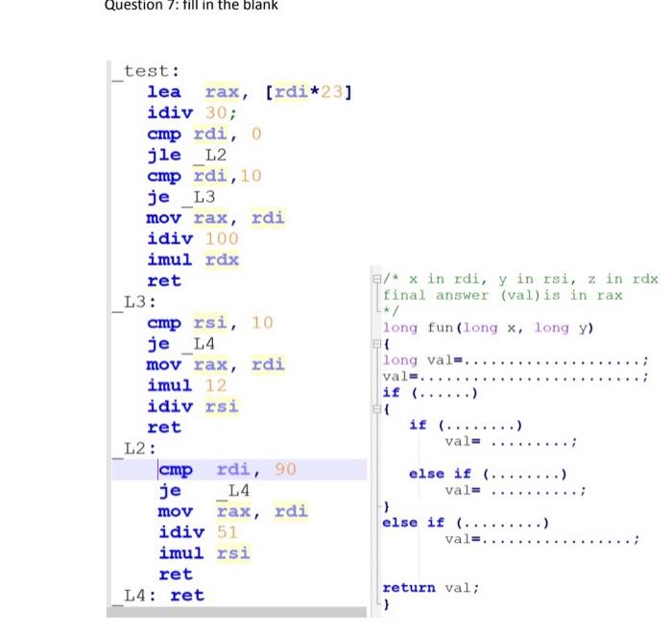Click the 'imul 12' instruction
Viewport: 672px width, 636px height.
click(x=187, y=386)
